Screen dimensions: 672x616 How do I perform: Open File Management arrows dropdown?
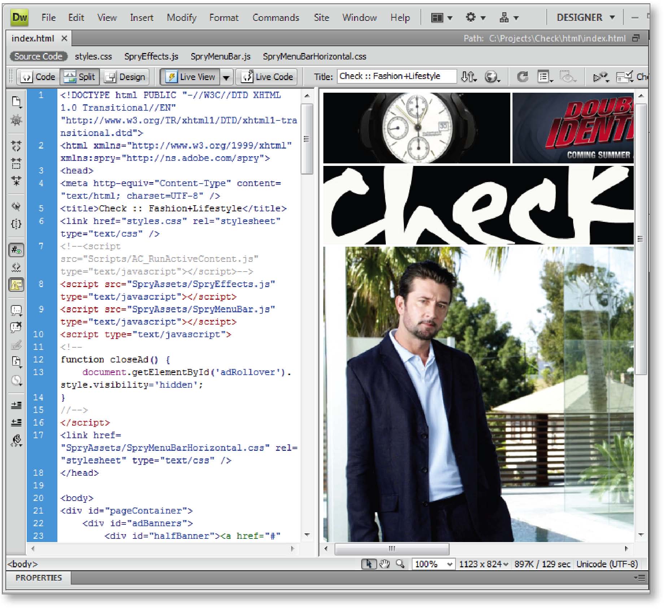(469, 76)
